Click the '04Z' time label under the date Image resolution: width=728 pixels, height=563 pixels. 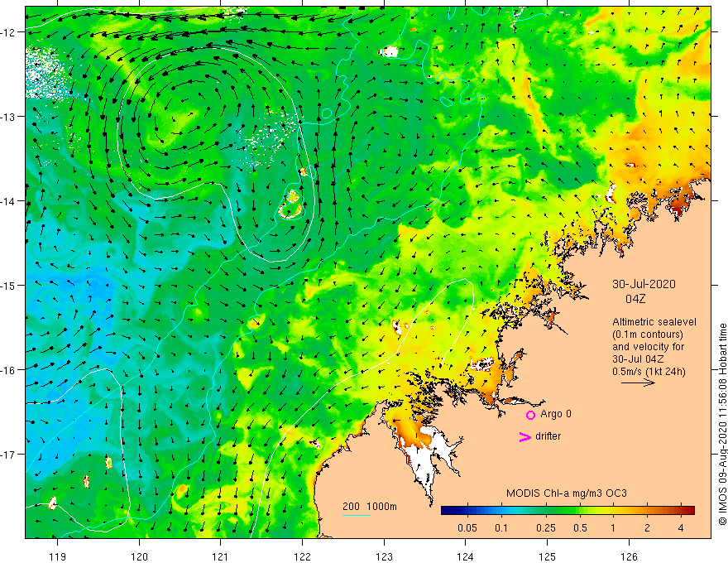635,299
